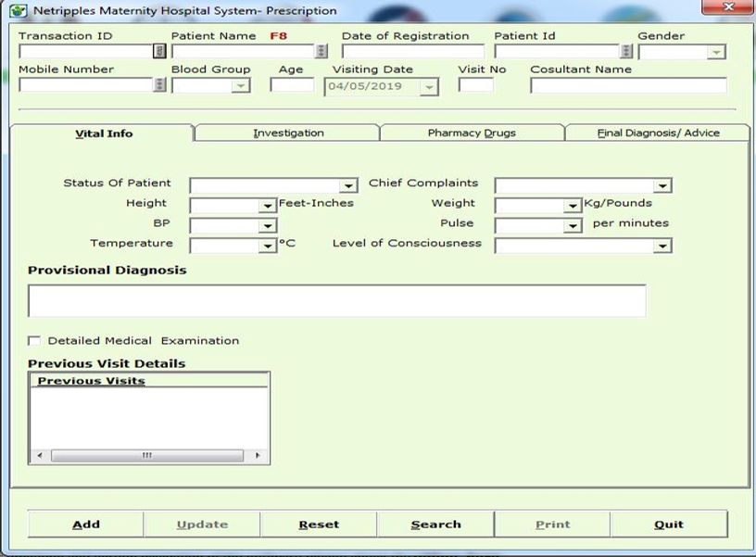Click the Print button
This screenshot has height=557, width=756.
tap(552, 525)
